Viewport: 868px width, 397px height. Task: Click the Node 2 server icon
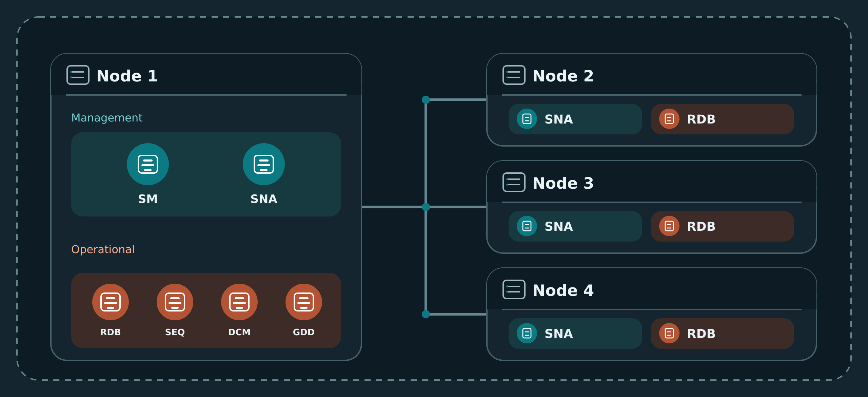(x=514, y=75)
